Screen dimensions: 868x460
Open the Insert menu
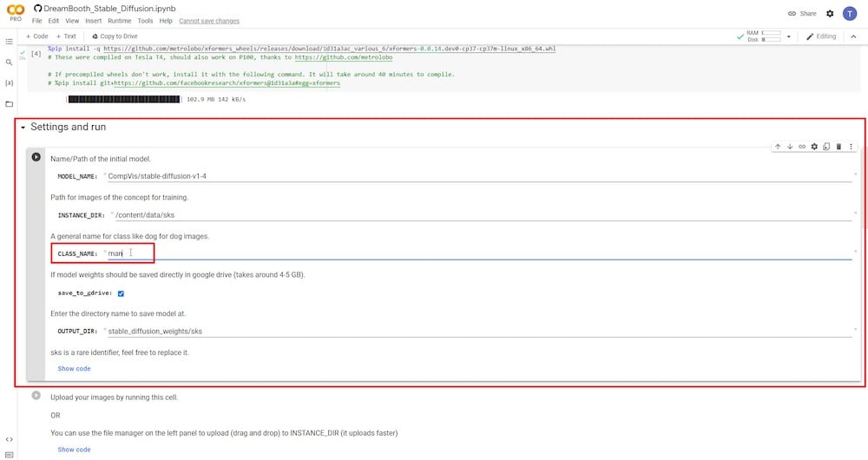click(x=93, y=21)
